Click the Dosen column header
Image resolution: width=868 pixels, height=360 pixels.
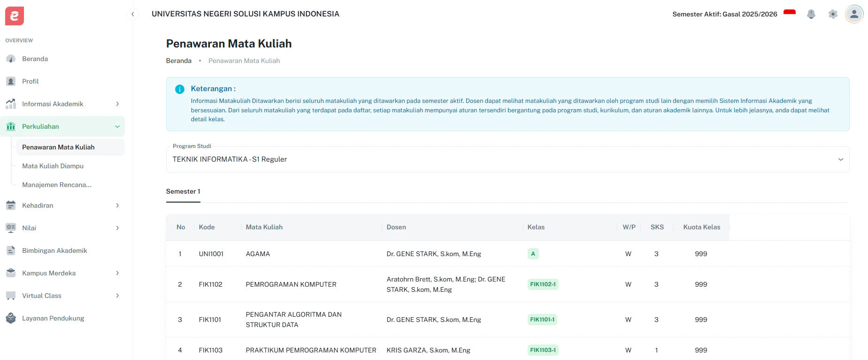tap(396, 227)
